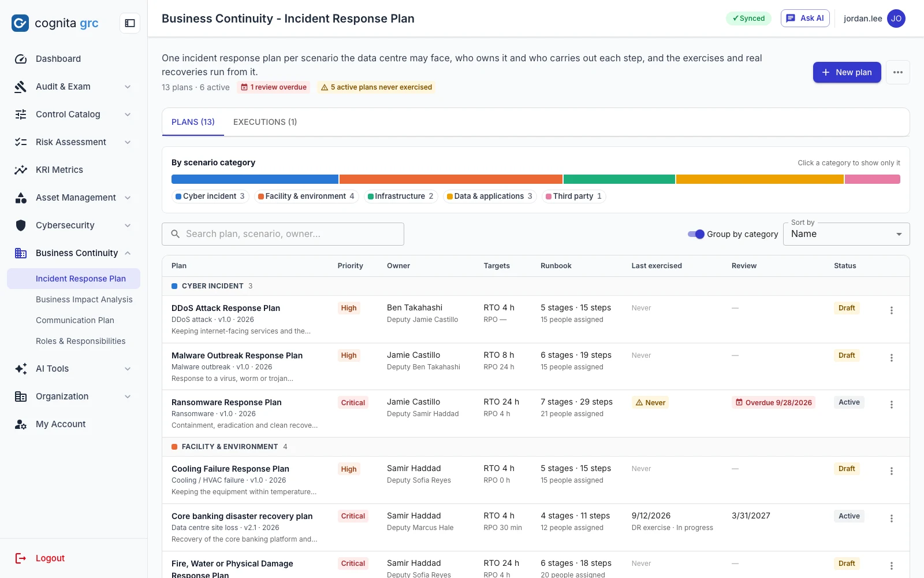Click the cognita grc logo icon
Screen dimensions: 924x578
[20, 23]
